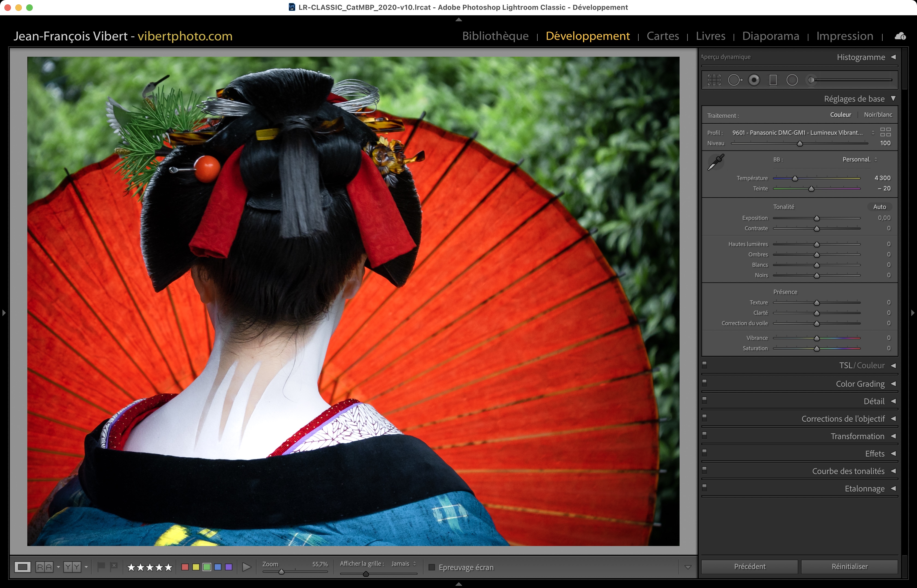This screenshot has width=917, height=588.
Task: Switch to the Bibliothèque module
Action: click(495, 36)
